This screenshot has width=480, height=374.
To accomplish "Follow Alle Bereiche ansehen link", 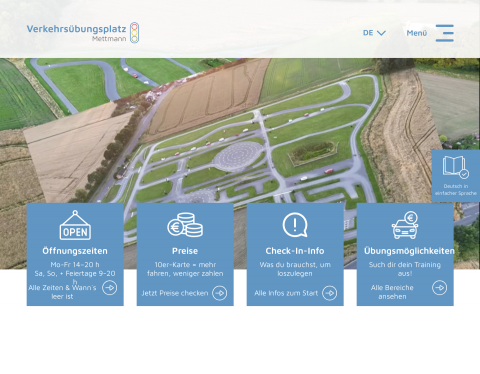I will 392,292.
